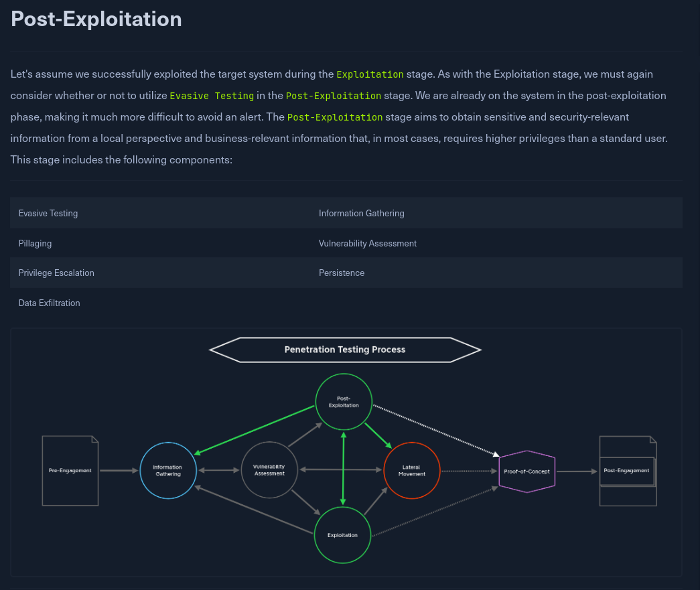This screenshot has width=700, height=590.
Task: Click the Persistence table cell
Action: [x=342, y=273]
